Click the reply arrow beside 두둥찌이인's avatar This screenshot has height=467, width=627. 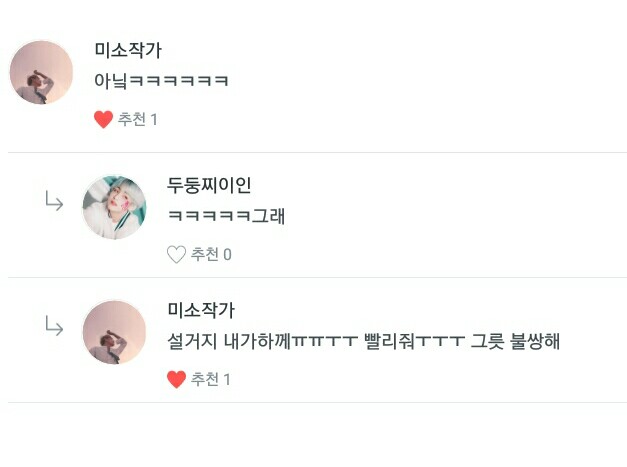click(54, 201)
